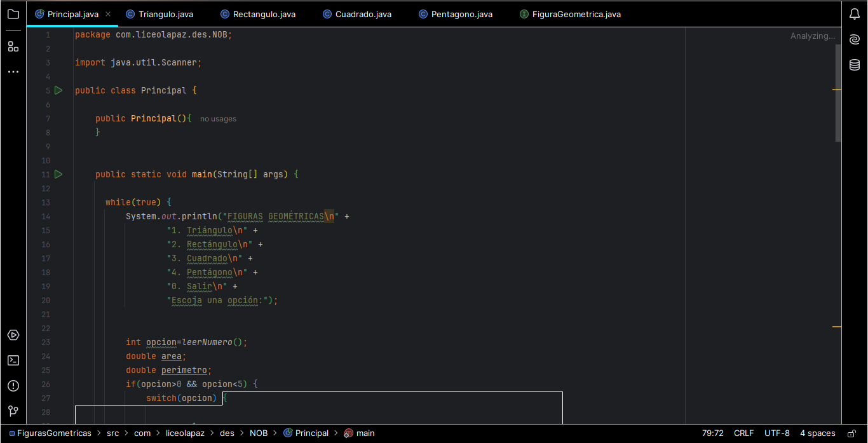Image resolution: width=868 pixels, height=443 pixels.
Task: Click the More tool windows ellipsis
Action: 13,72
